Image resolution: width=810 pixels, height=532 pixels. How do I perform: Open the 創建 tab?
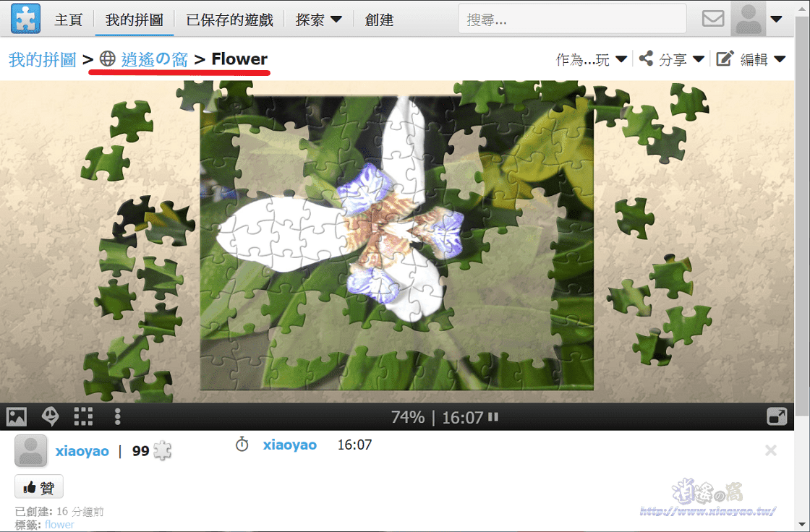pos(379,20)
